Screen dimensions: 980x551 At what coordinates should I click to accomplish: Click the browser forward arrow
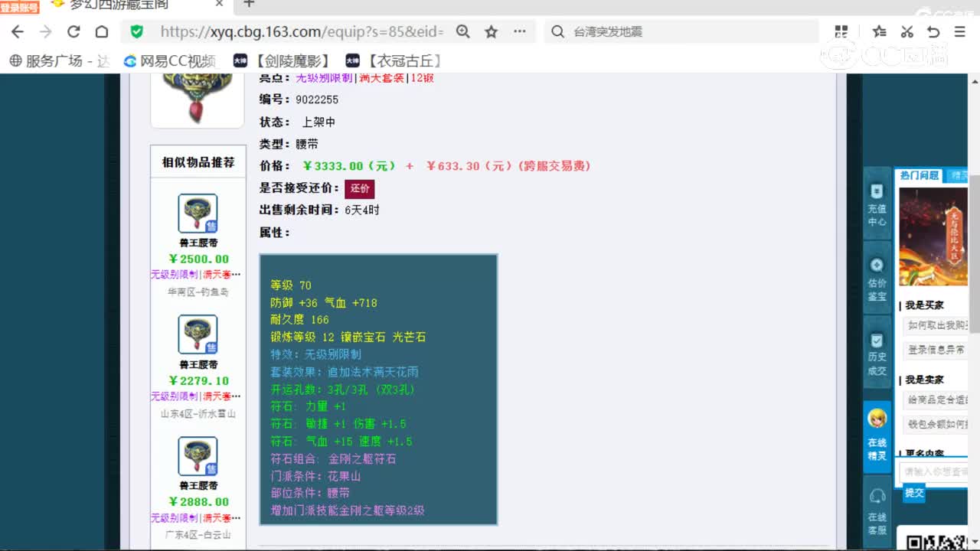tap(46, 31)
